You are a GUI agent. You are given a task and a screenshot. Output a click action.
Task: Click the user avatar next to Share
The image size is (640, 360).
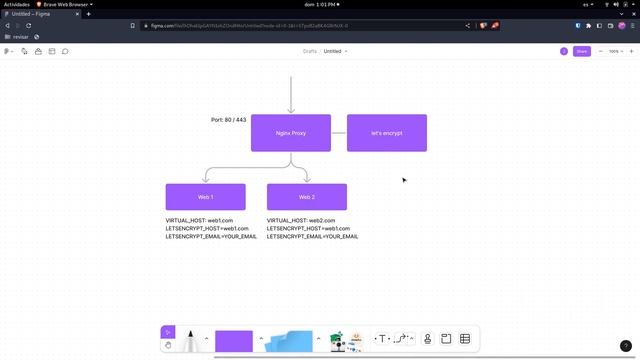tap(564, 51)
